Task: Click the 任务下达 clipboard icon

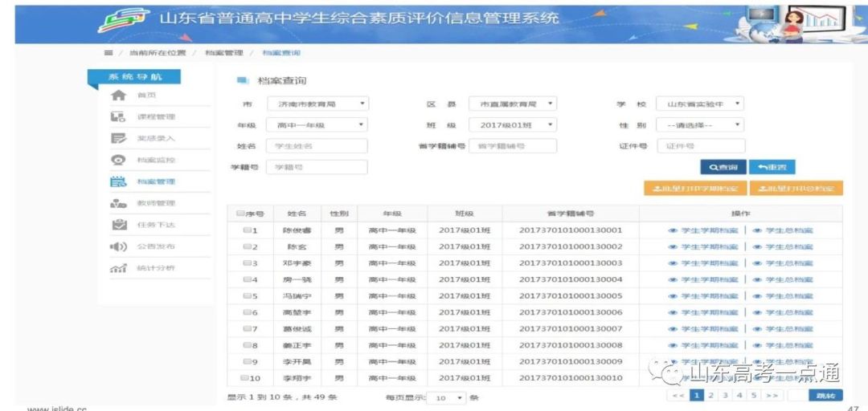Action: point(118,225)
